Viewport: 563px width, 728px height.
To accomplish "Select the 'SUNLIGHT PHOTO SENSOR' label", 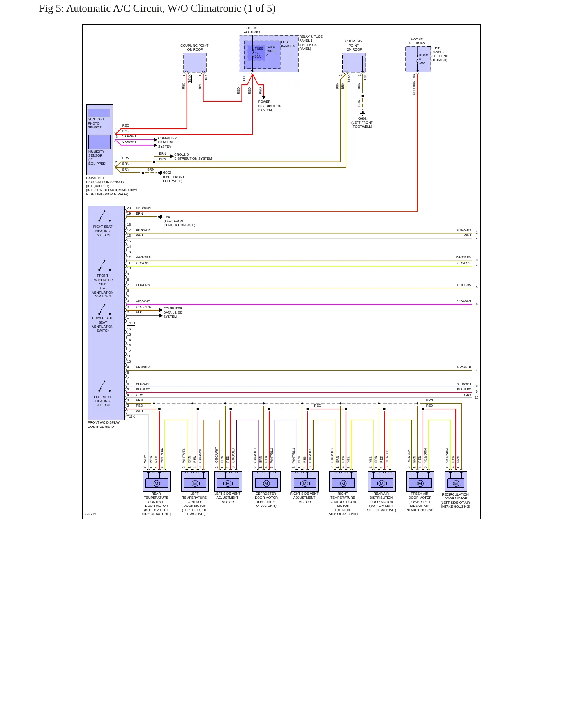I will pyautogui.click(x=96, y=123).
